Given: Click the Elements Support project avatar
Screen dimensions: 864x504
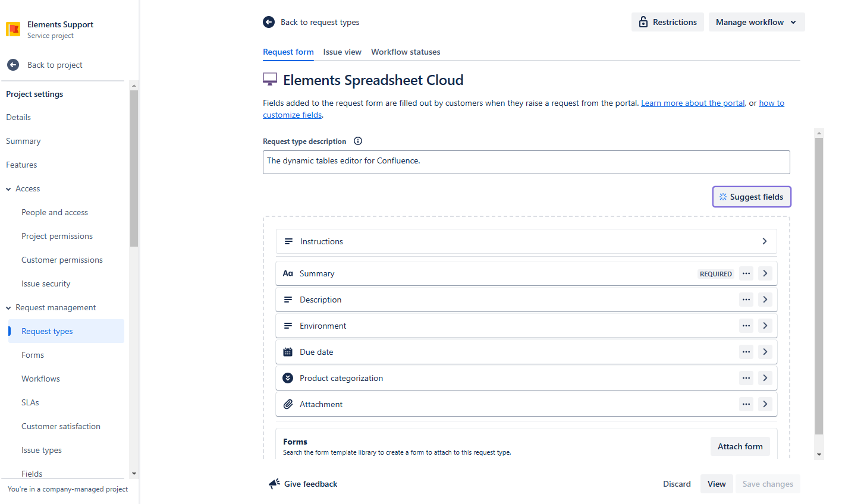Looking at the screenshot, I should click(13, 29).
